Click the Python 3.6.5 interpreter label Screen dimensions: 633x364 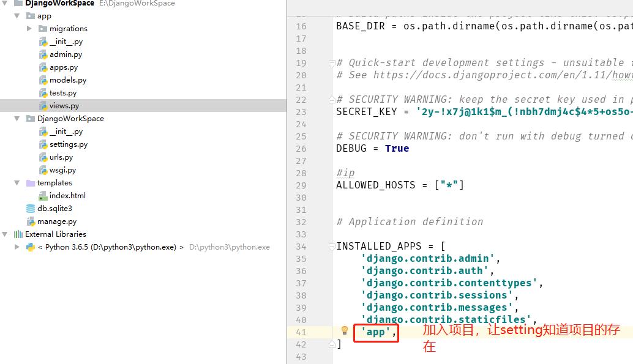[x=111, y=247]
